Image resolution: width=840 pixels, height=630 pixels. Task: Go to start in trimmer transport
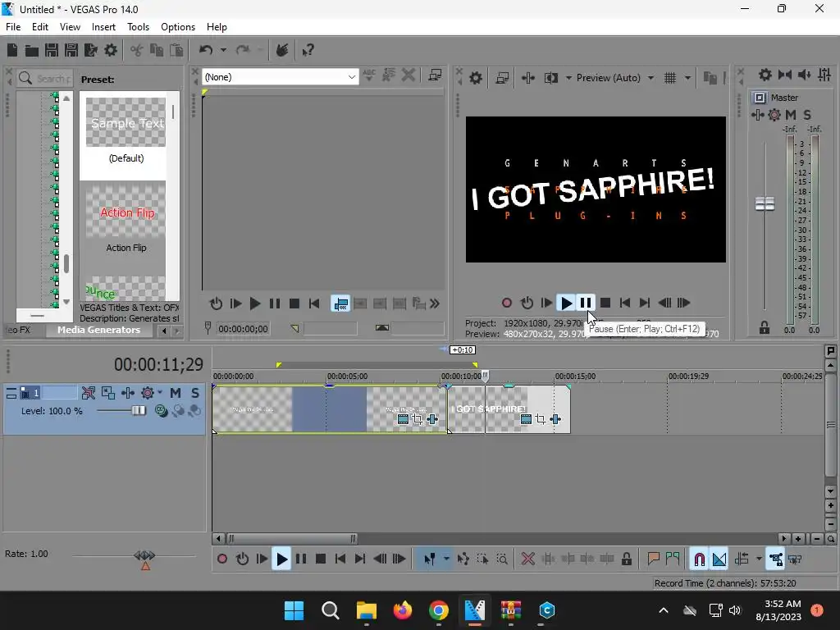tap(314, 304)
